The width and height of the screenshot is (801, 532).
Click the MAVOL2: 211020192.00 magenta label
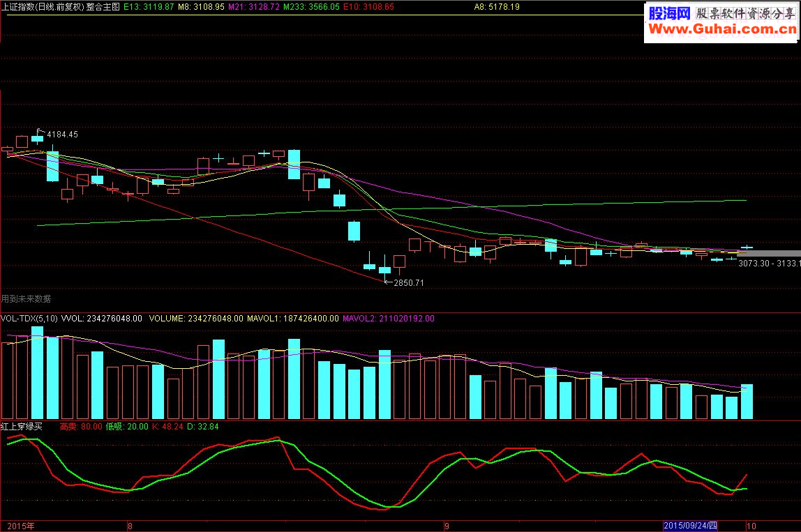[x=388, y=318]
